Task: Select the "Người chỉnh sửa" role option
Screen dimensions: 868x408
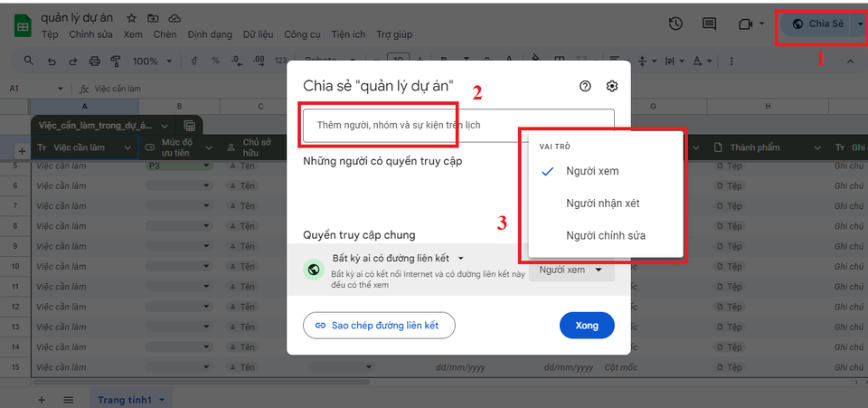Action: point(605,235)
